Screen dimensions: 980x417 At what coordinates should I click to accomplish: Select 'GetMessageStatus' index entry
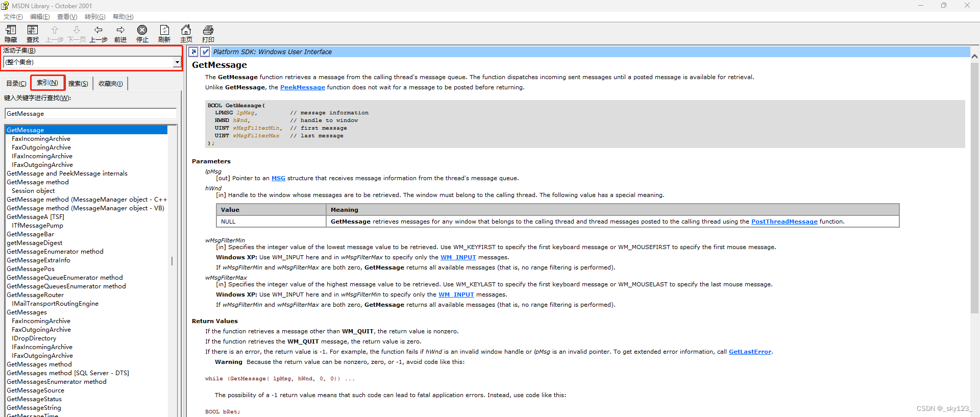click(x=34, y=399)
